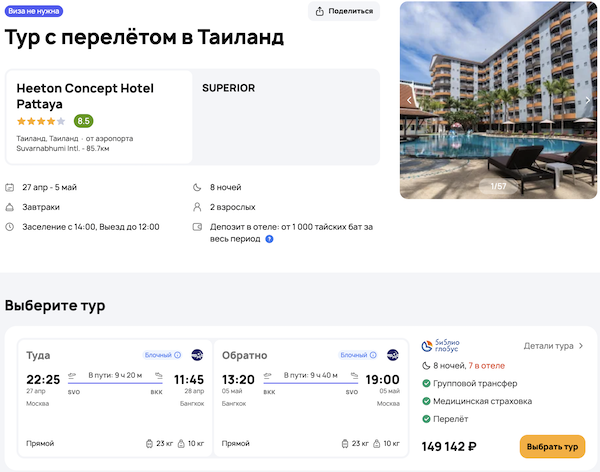Screen dimensions: 600x472
Task: Click the outbound 23 кг baggage icon
Action: pos(150,443)
